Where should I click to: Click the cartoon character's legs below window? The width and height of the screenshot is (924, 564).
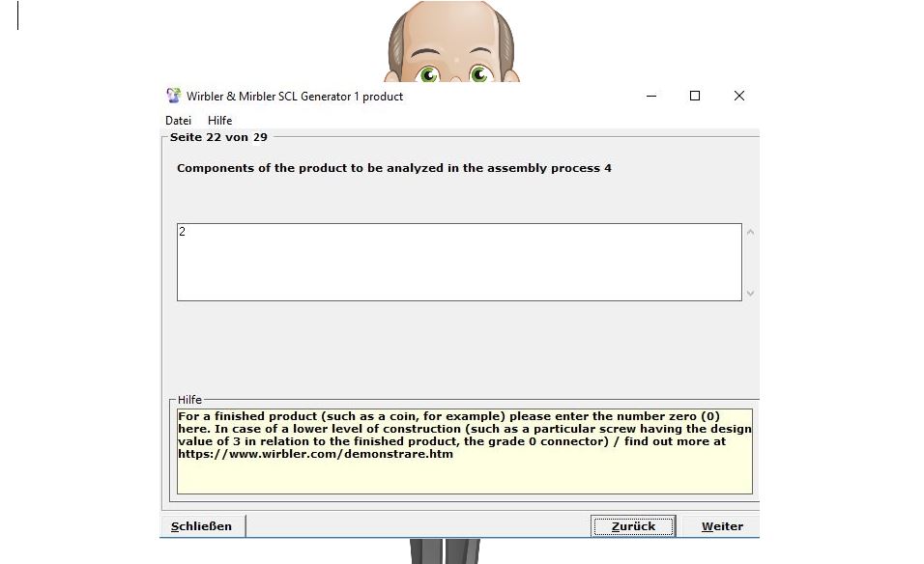point(444,551)
